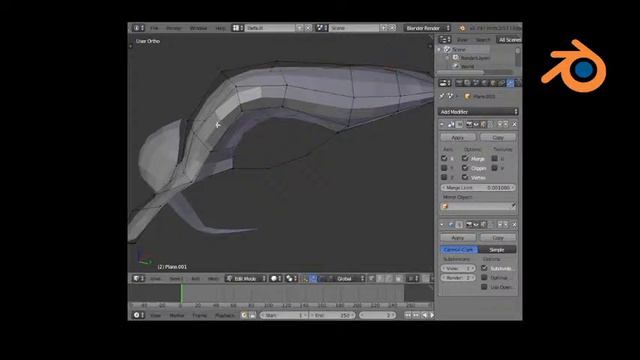Open the Outliner editor type selector
640x360 pixels.
click(x=445, y=40)
